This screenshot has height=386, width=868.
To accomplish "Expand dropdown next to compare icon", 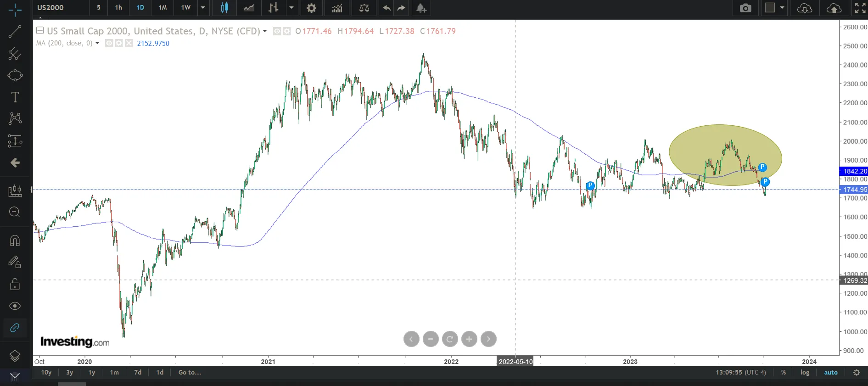I will point(291,8).
